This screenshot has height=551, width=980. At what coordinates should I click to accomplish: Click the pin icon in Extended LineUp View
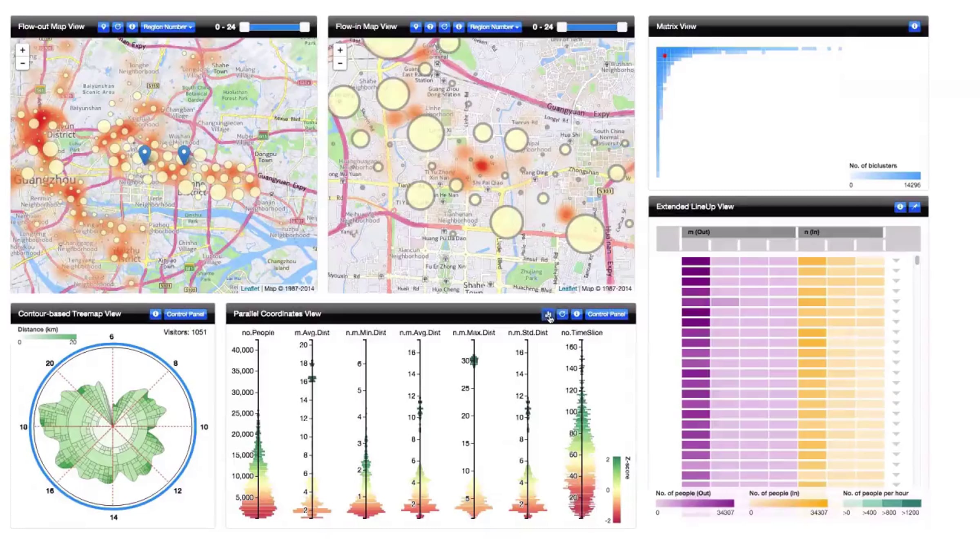pyautogui.click(x=915, y=207)
